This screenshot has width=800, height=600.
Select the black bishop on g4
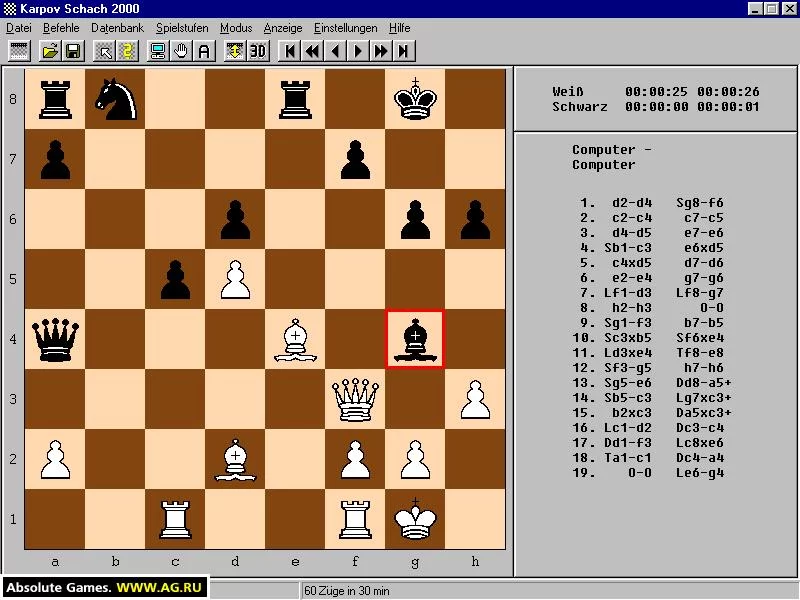pos(415,339)
